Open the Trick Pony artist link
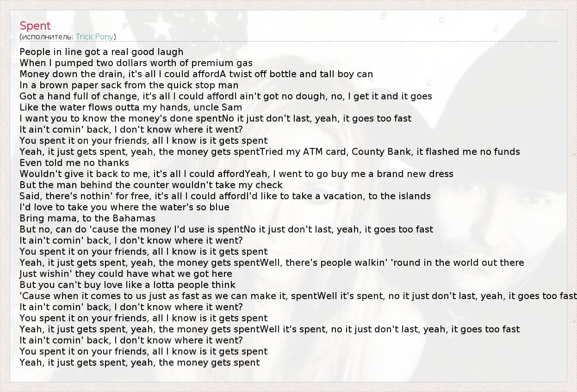The width and height of the screenshot is (577, 392). coord(95,37)
